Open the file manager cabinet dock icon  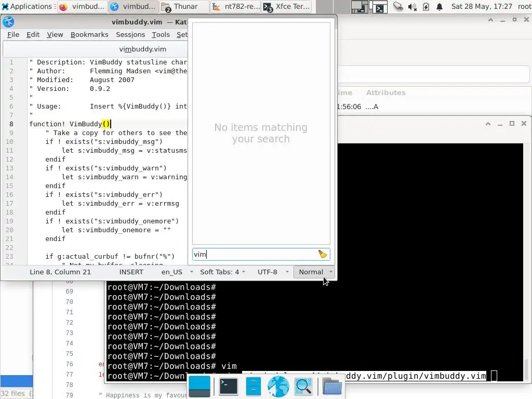(x=253, y=387)
